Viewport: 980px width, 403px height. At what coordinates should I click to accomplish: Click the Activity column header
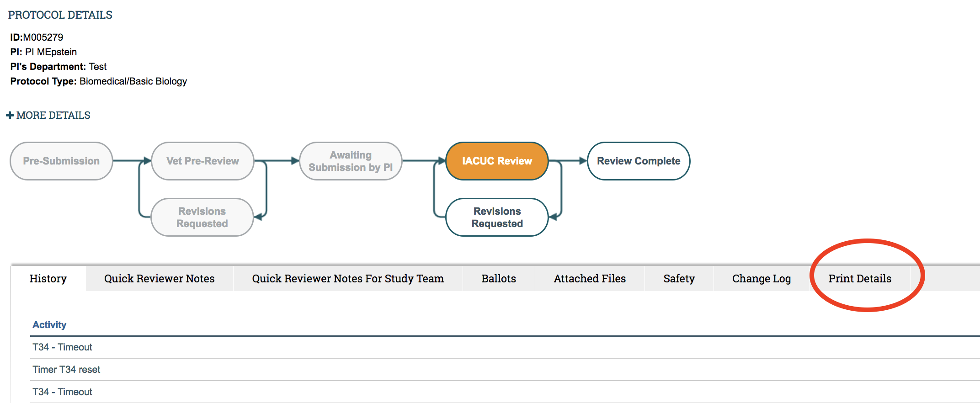49,325
